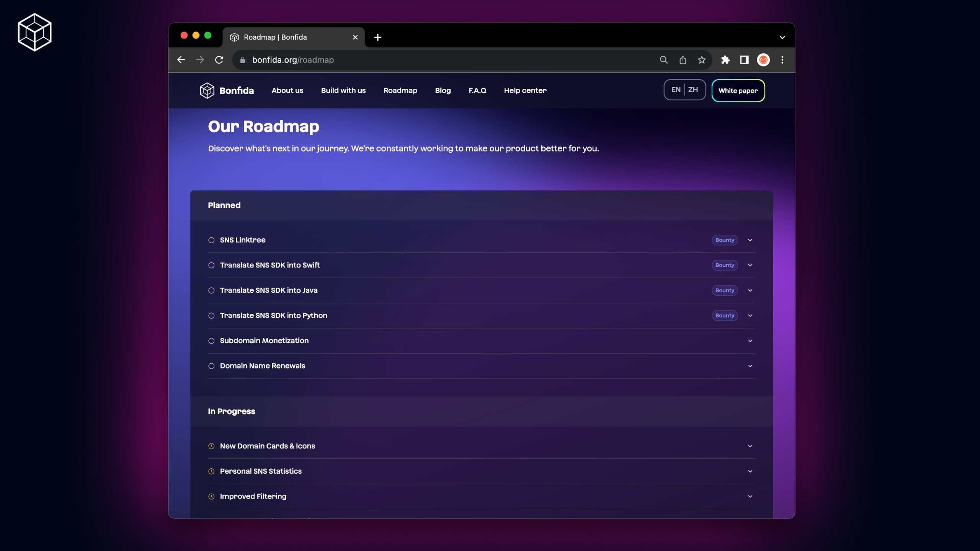
Task: Expand the New Domain Cards & Icons chevron
Action: (x=750, y=446)
